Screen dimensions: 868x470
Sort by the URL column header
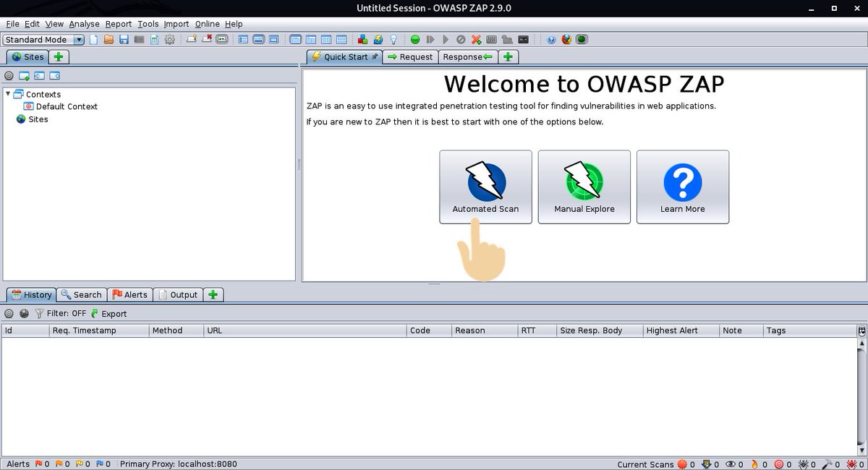(x=305, y=330)
